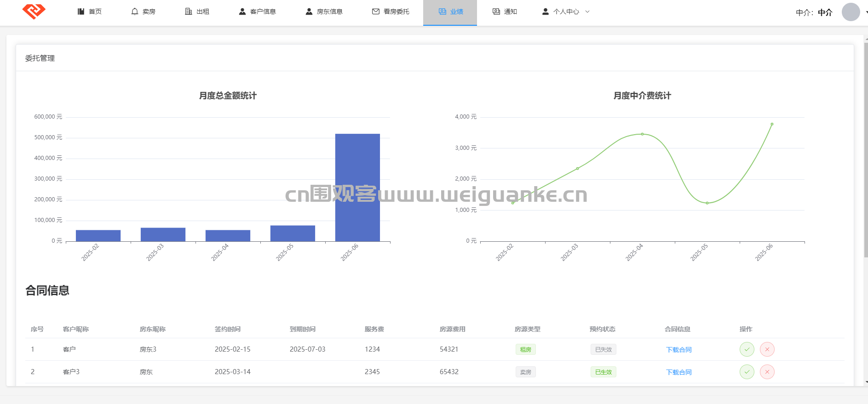The width and height of the screenshot is (868, 404).
Task: Click the icon beside 通知
Action: click(496, 11)
